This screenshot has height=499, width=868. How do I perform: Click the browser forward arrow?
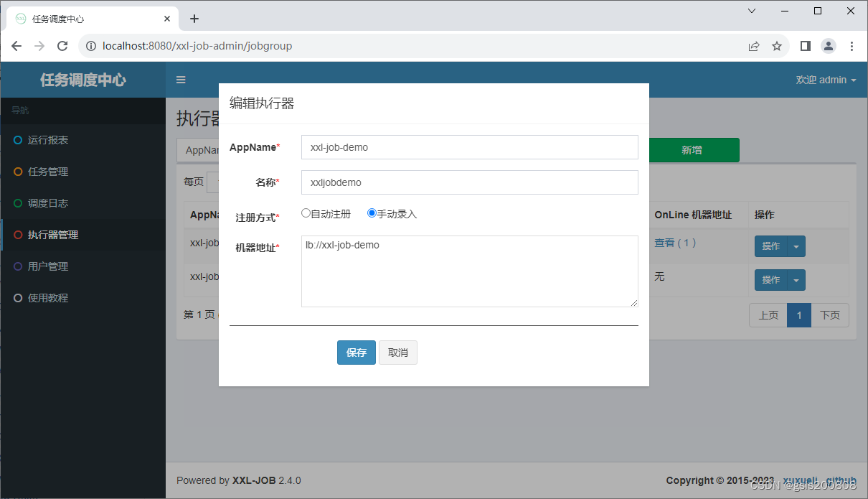pyautogui.click(x=39, y=46)
